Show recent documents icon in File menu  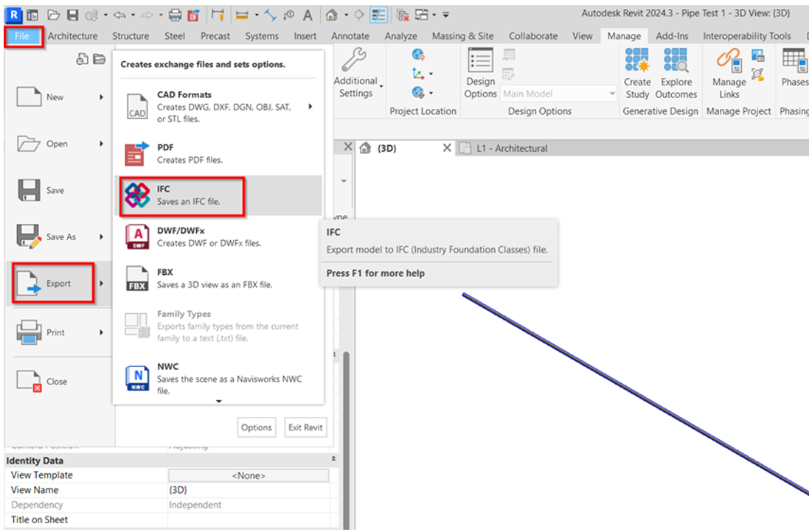coord(82,59)
